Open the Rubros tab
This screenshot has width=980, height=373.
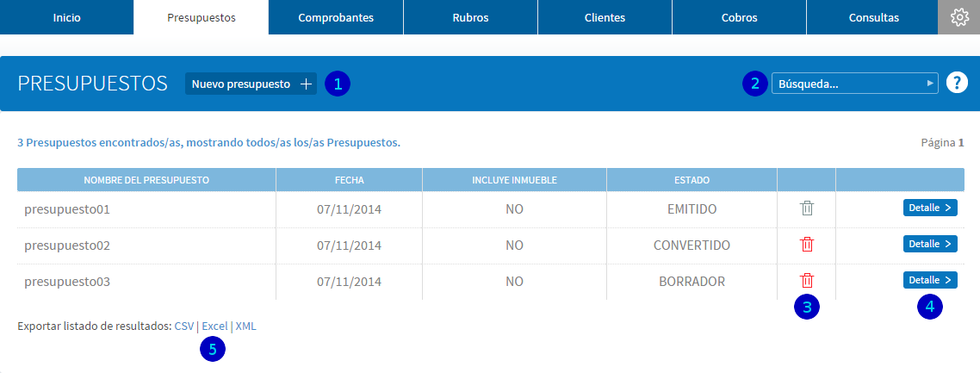[x=471, y=17]
